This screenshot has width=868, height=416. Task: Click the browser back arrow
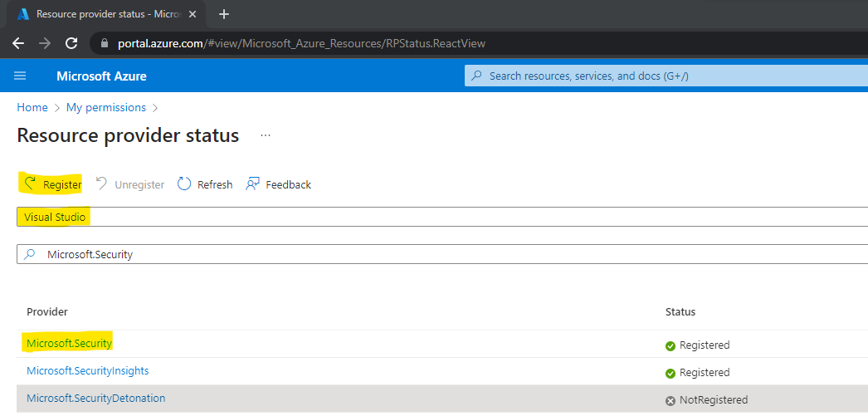[18, 43]
